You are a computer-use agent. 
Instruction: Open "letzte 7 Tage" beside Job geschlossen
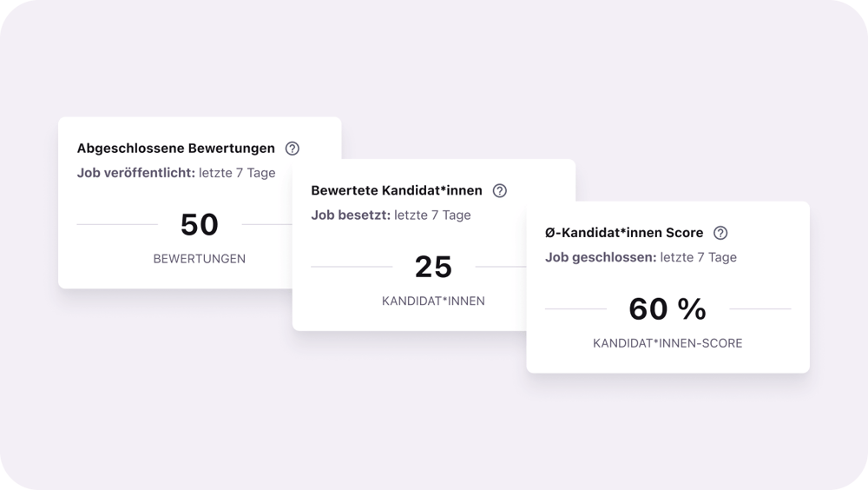click(x=699, y=257)
